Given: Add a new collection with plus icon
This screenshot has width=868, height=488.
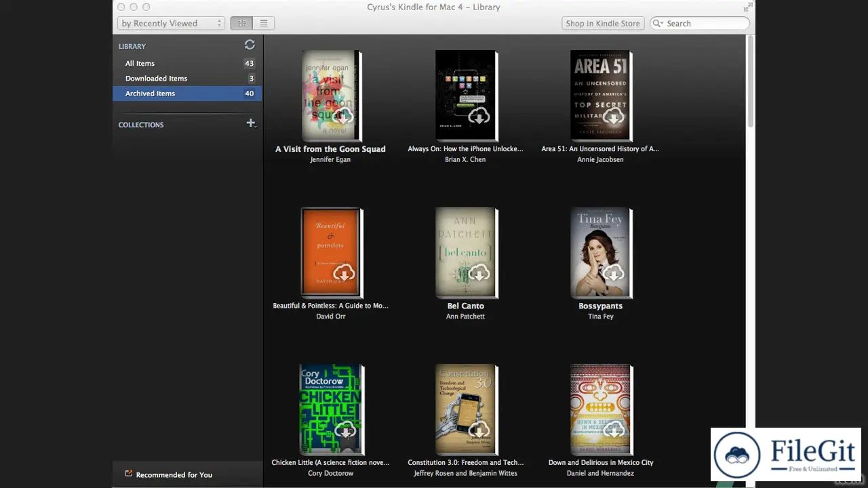Looking at the screenshot, I should coord(251,123).
